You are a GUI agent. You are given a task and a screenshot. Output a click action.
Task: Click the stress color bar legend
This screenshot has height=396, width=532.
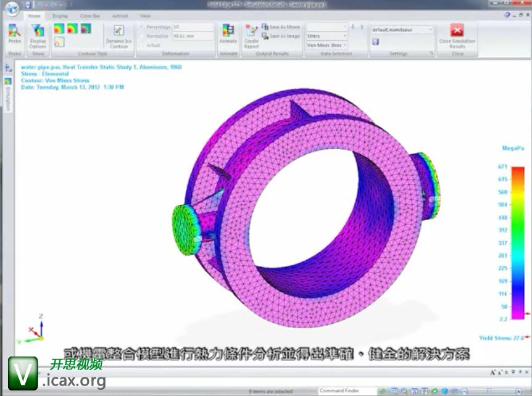click(x=518, y=243)
